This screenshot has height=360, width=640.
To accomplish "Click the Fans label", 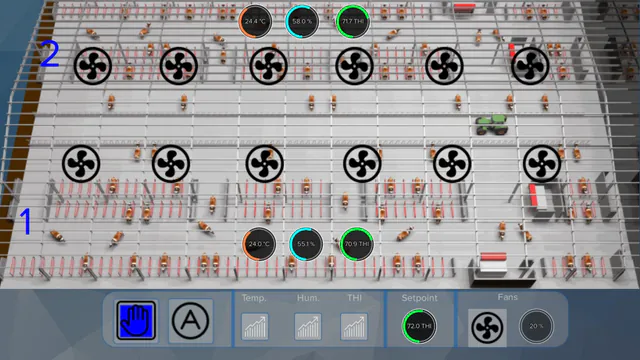I will pyautogui.click(x=507, y=297).
